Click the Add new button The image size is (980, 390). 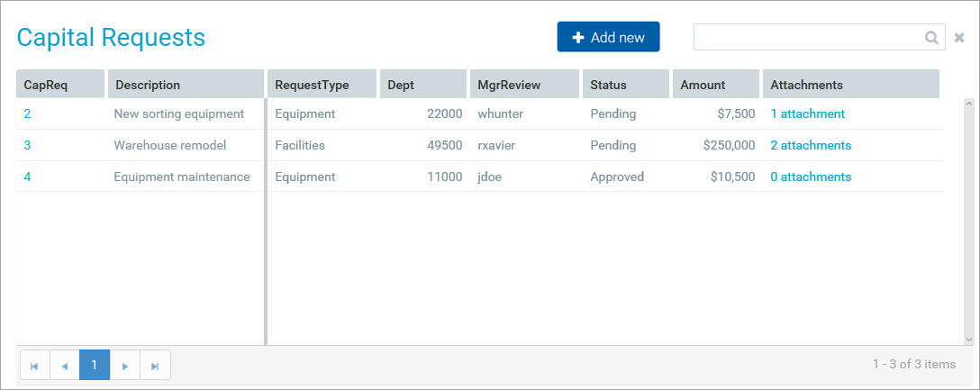(608, 37)
